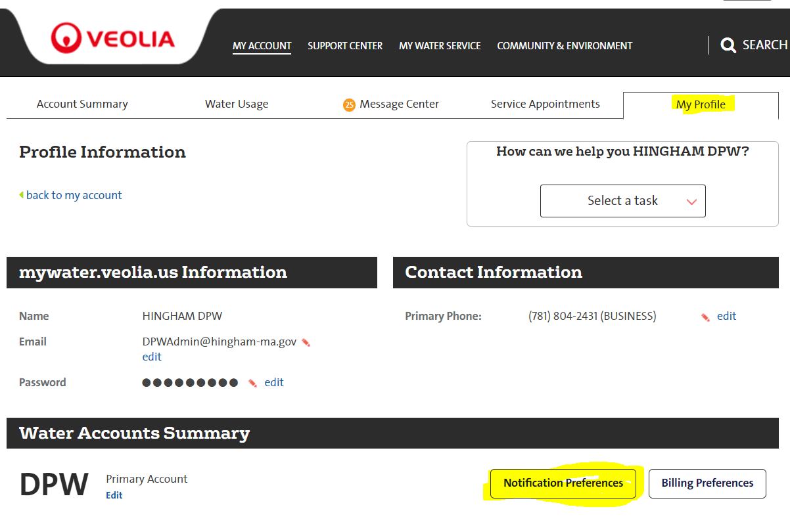Click the 'edit' link under the email address
This screenshot has width=790, height=532.
(x=151, y=357)
